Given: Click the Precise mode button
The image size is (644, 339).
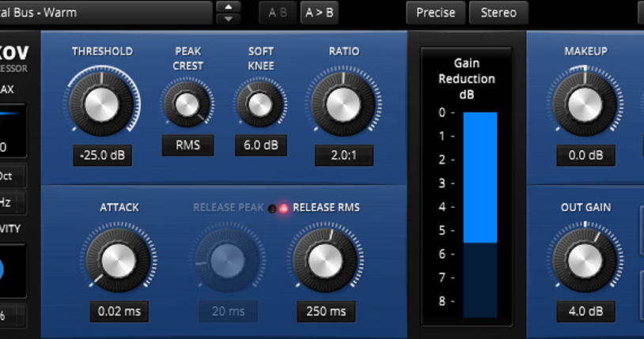Looking at the screenshot, I should 436,13.
